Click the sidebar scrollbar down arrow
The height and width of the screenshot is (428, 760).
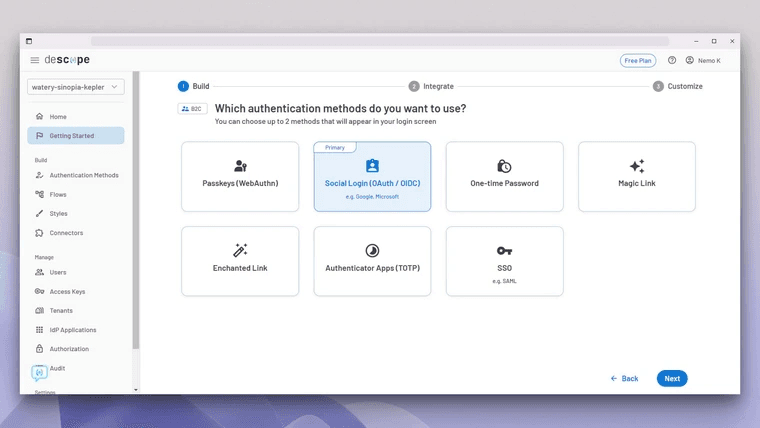(136, 389)
